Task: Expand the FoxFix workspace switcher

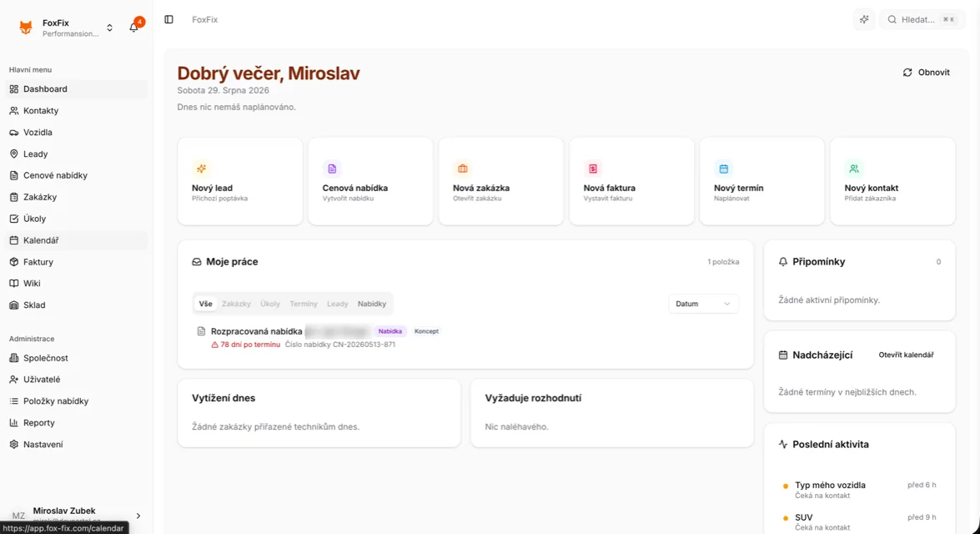Action: [x=109, y=28]
